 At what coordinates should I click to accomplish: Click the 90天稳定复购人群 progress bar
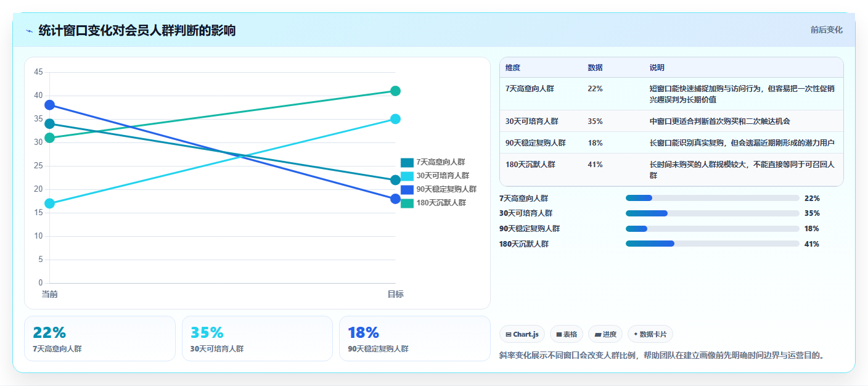pos(712,229)
